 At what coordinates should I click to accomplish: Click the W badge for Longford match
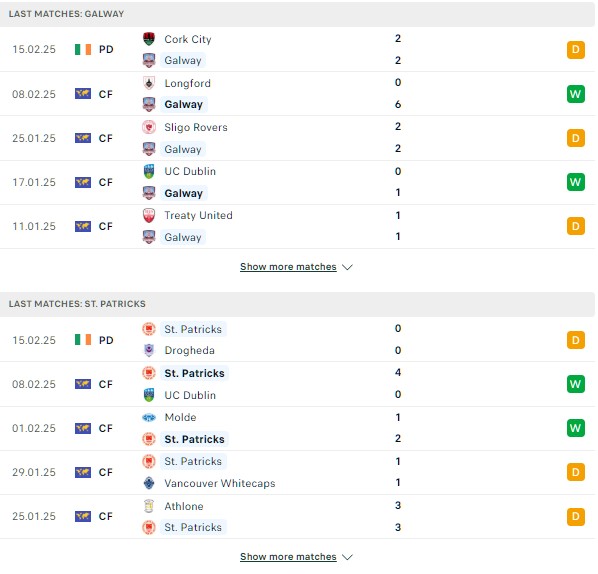[575, 94]
